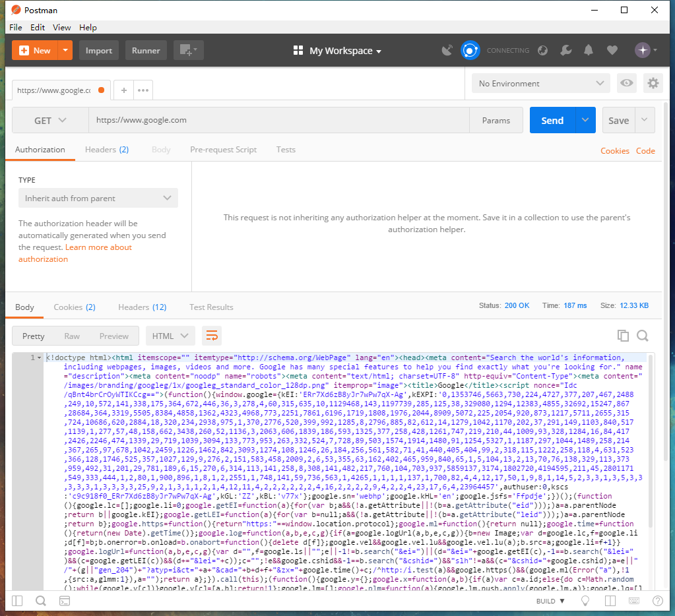The image size is (675, 616).
Task: Select the response Body tab
Action: pos(24,307)
